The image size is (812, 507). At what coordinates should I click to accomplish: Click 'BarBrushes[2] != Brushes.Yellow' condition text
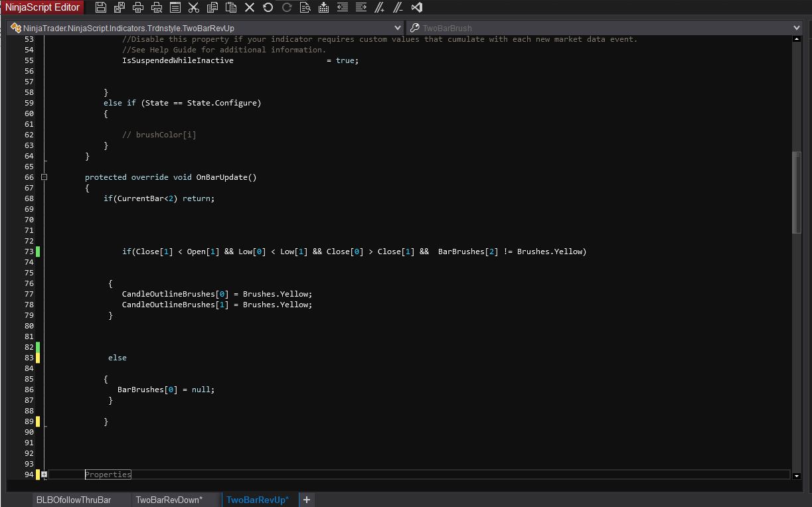point(510,252)
